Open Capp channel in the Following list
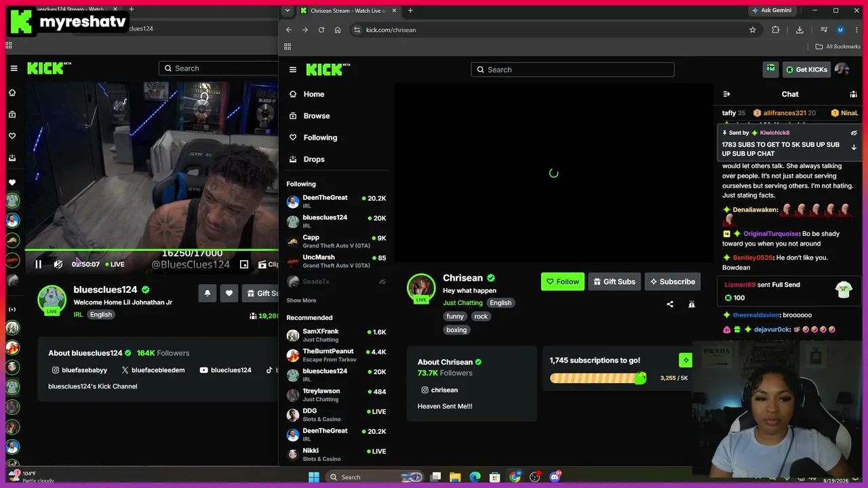This screenshot has width=868, height=488. pyautogui.click(x=336, y=241)
